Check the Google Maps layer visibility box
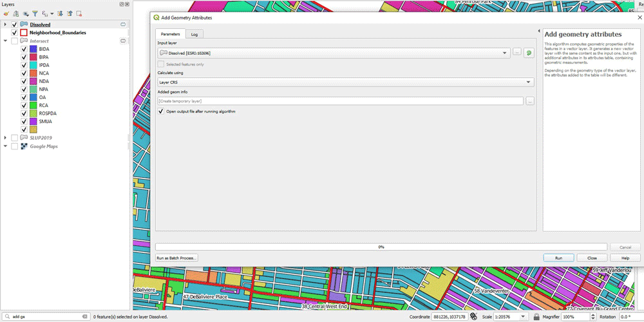This screenshot has width=644, height=322. pyautogui.click(x=14, y=146)
